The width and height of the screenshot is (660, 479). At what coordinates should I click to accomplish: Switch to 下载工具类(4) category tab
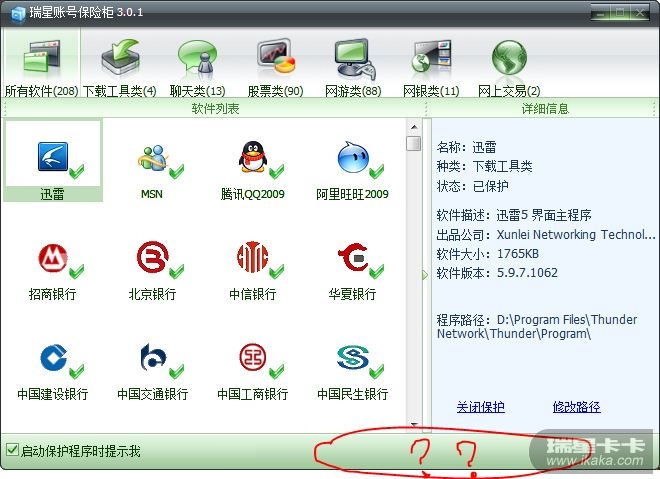coord(120,67)
